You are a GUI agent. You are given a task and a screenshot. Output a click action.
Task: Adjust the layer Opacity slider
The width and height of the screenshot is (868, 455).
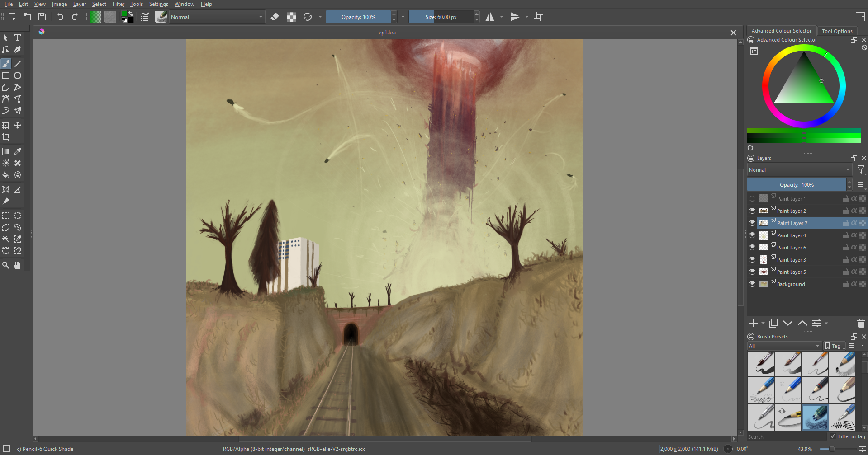click(x=797, y=184)
